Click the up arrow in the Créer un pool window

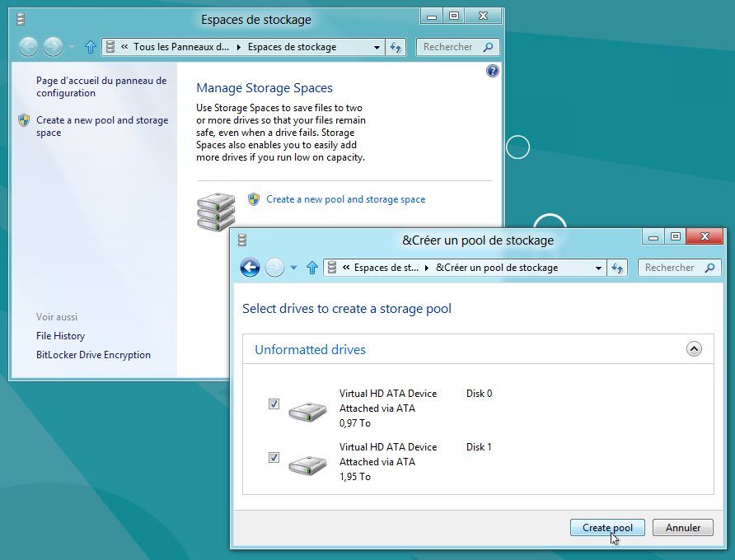[x=312, y=268]
